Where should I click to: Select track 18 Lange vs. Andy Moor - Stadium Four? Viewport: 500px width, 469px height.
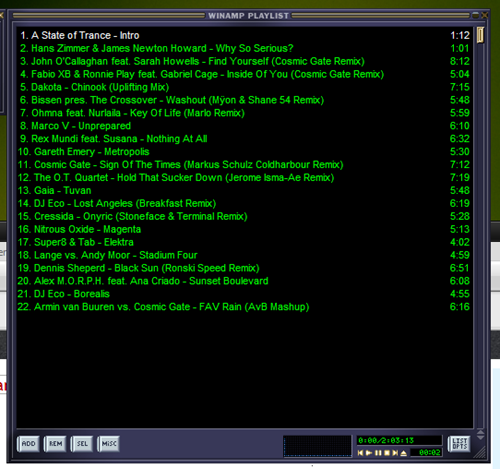(x=245, y=255)
